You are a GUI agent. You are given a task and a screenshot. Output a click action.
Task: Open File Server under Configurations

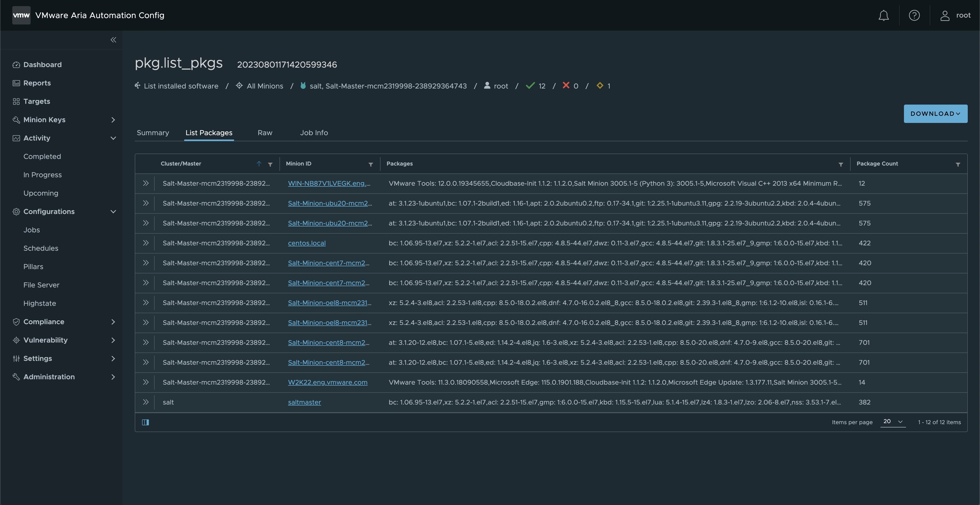tap(41, 285)
